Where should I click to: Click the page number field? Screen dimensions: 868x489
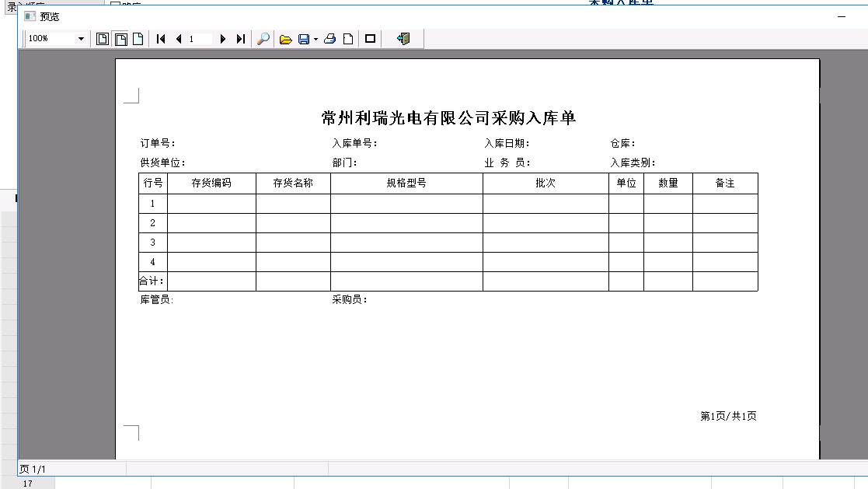point(200,39)
